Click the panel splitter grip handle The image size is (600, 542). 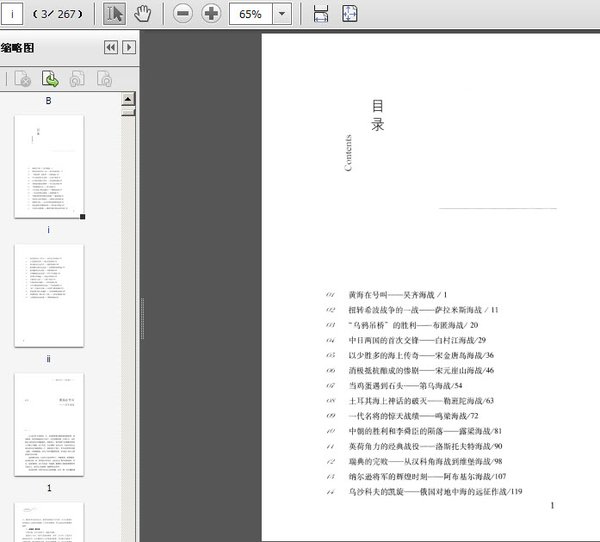pyautogui.click(x=145, y=308)
